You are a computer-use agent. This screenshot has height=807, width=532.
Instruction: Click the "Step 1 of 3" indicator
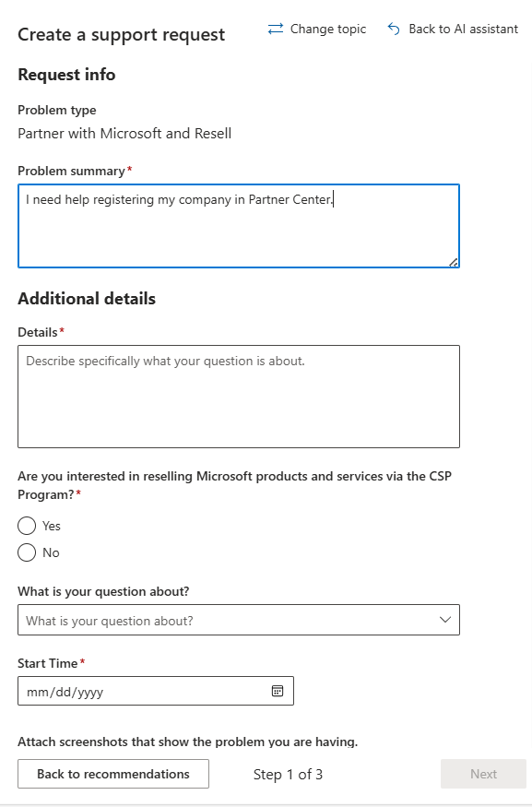[288, 775]
